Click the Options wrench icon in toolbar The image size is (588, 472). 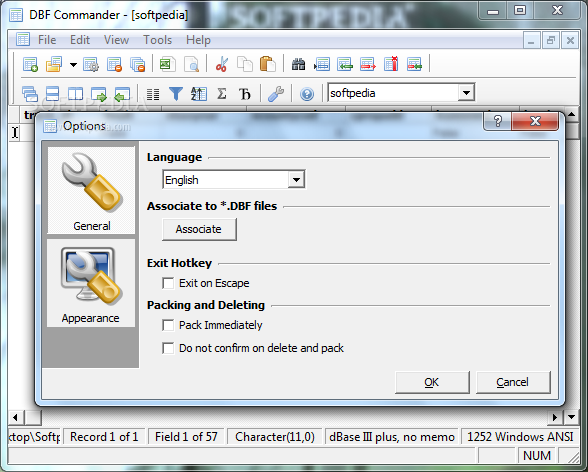[x=276, y=93]
